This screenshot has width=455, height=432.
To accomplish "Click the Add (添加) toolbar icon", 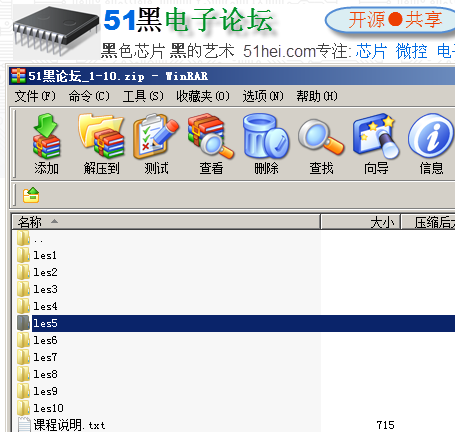I will tap(46, 136).
